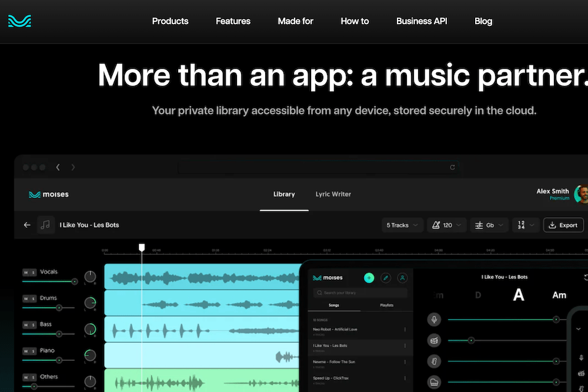
Task: Open Speed Up - ClickTrax song
Action: pos(330,378)
